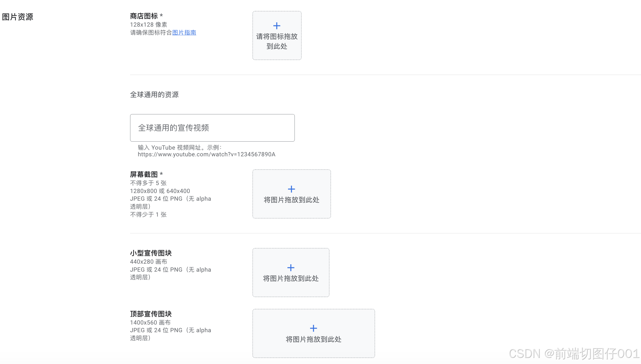The height and width of the screenshot is (364, 641).
Task: Click the 128x128 像素 size hint text
Action: coord(148,24)
